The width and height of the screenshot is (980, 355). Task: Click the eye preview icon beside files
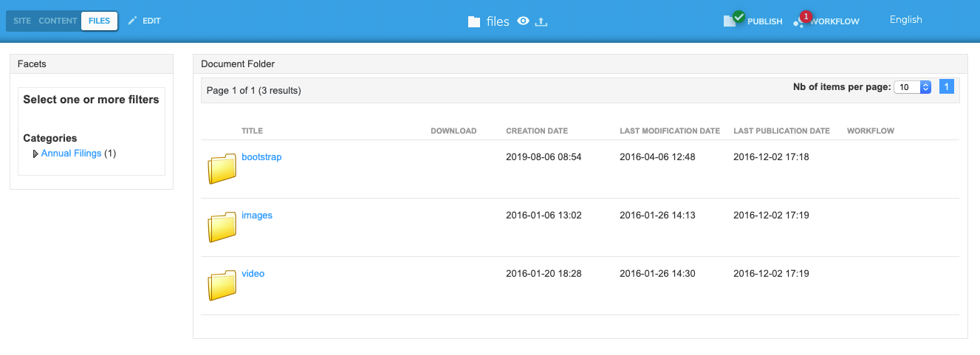(523, 21)
